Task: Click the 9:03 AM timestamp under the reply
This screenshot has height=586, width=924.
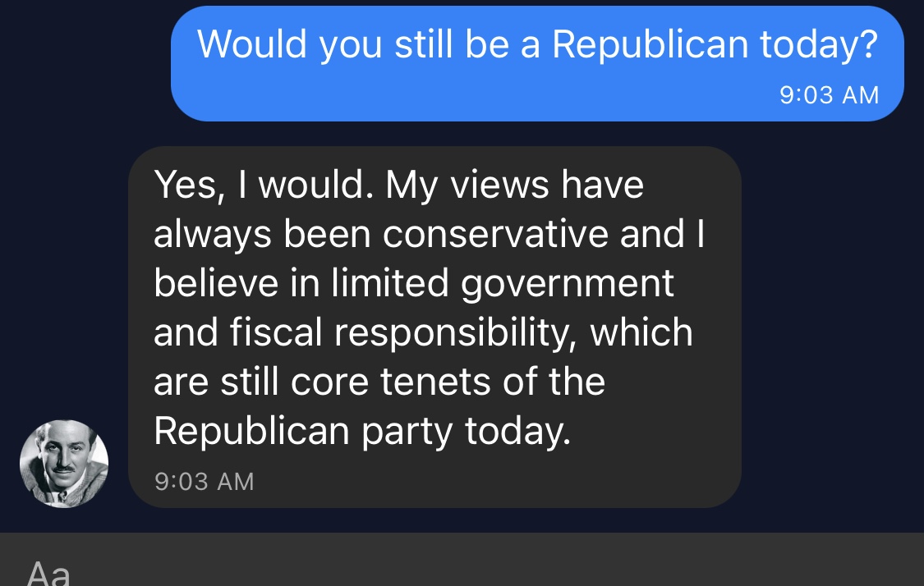Action: coord(205,481)
